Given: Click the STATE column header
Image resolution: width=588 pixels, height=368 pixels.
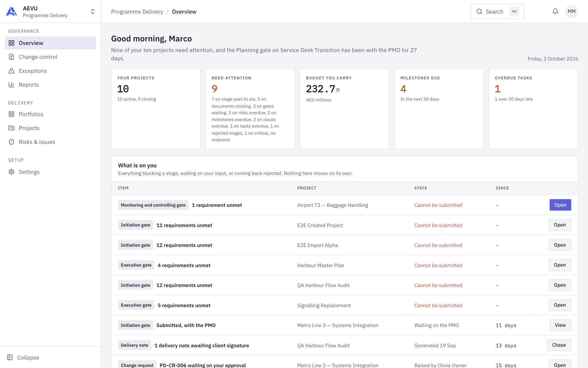Looking at the screenshot, I should (x=421, y=188).
